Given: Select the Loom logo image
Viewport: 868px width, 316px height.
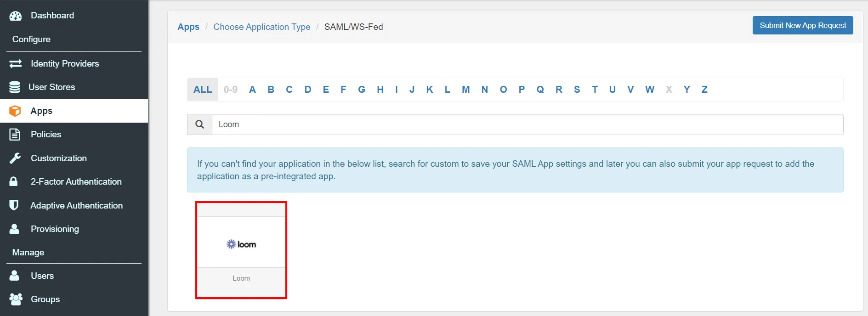Looking at the screenshot, I should click(241, 244).
